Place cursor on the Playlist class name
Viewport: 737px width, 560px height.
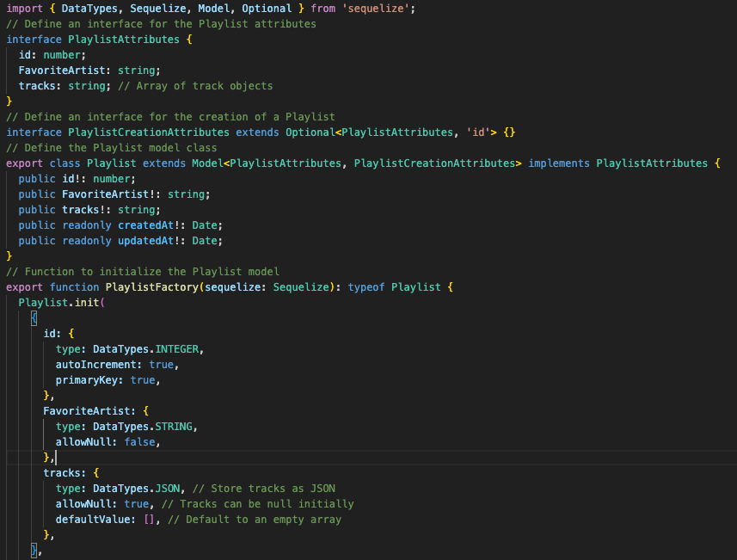111,163
